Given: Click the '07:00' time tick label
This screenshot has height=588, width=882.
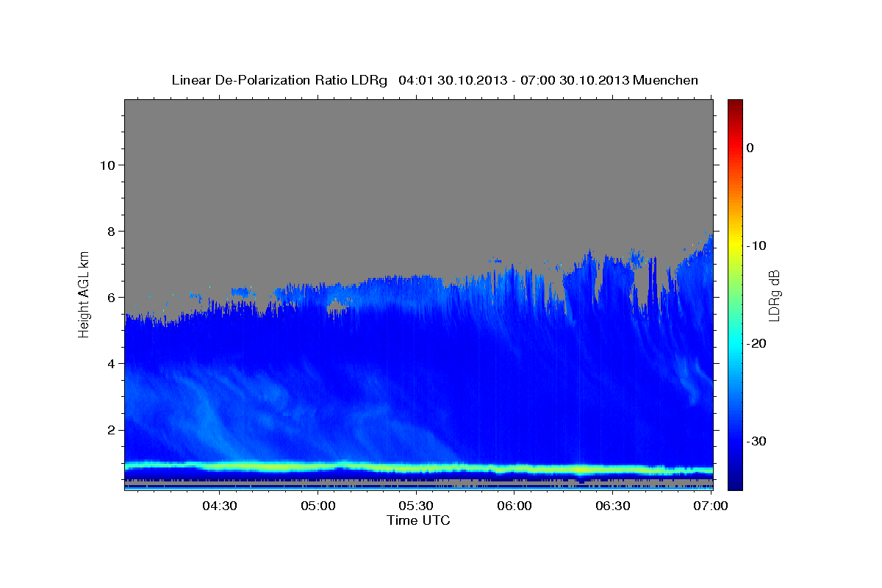Looking at the screenshot, I should click(x=711, y=506).
